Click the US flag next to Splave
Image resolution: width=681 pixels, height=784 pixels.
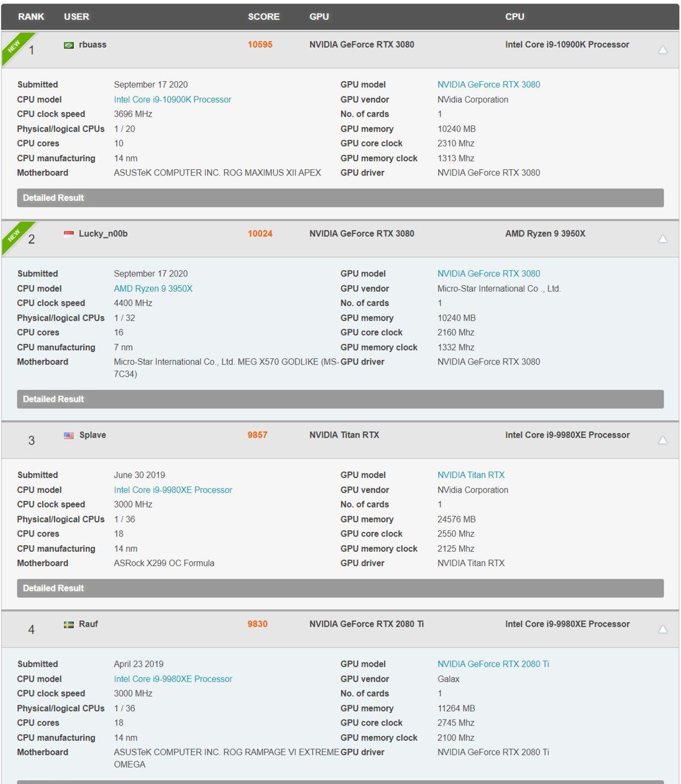click(x=68, y=435)
